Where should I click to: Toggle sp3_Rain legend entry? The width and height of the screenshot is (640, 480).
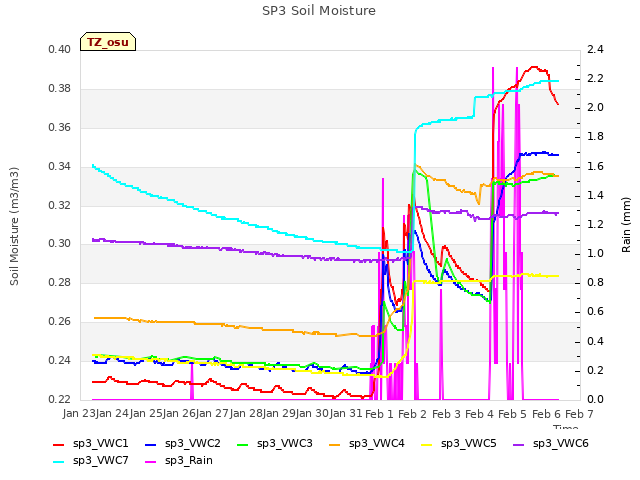click(x=179, y=461)
